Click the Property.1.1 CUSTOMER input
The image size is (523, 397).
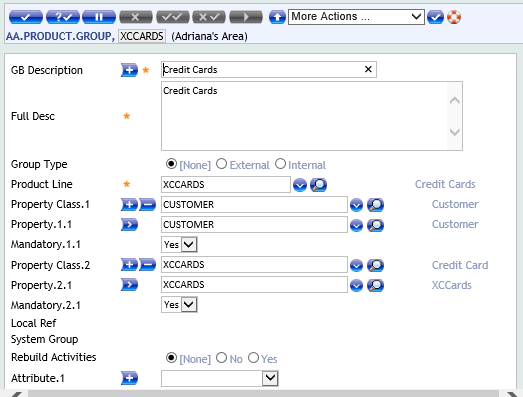tap(254, 225)
